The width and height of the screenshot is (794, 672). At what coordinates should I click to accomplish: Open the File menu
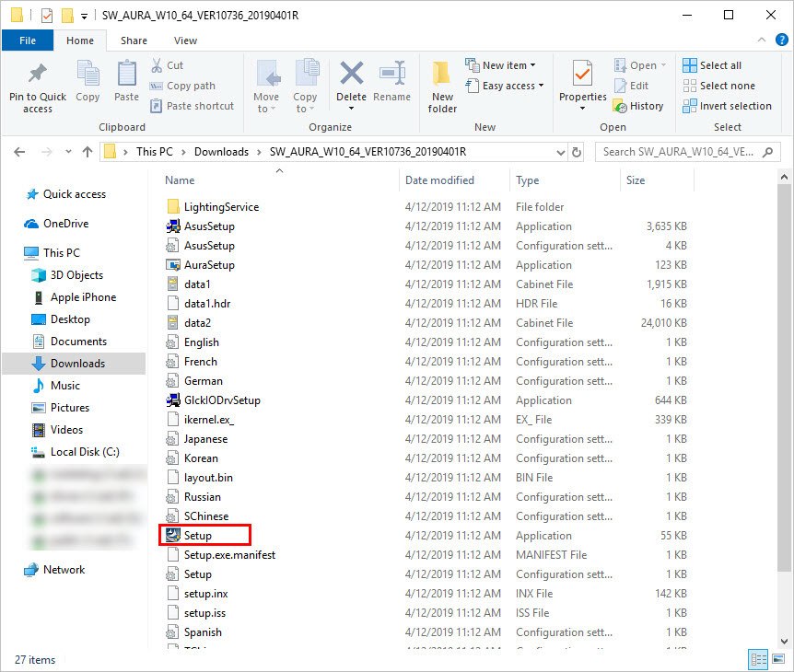click(28, 41)
